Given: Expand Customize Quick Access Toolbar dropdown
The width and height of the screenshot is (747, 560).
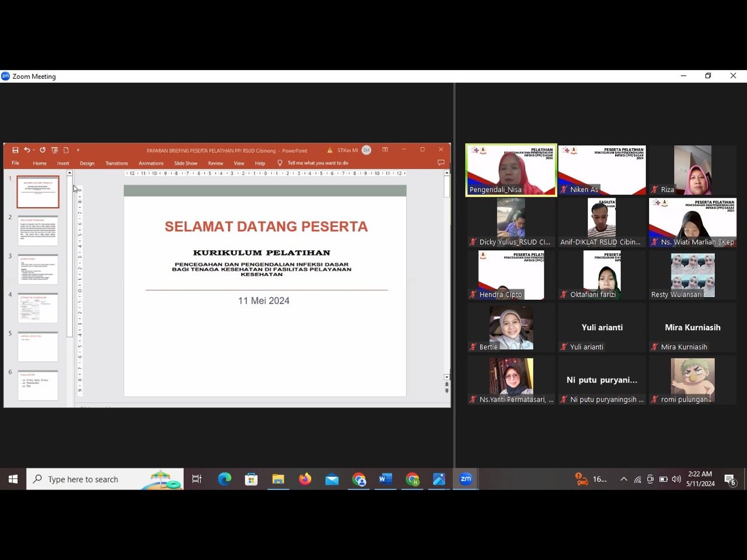Looking at the screenshot, I should click(78, 150).
